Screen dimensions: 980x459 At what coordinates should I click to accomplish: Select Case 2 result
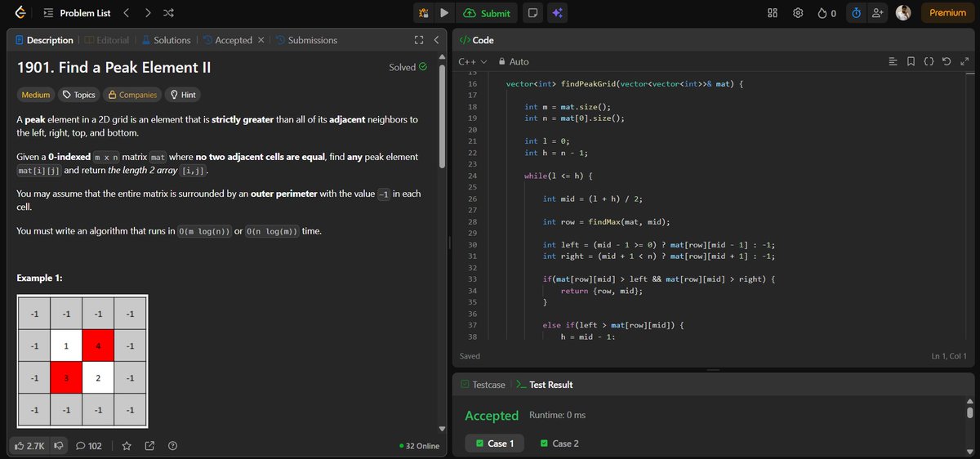pyautogui.click(x=559, y=443)
